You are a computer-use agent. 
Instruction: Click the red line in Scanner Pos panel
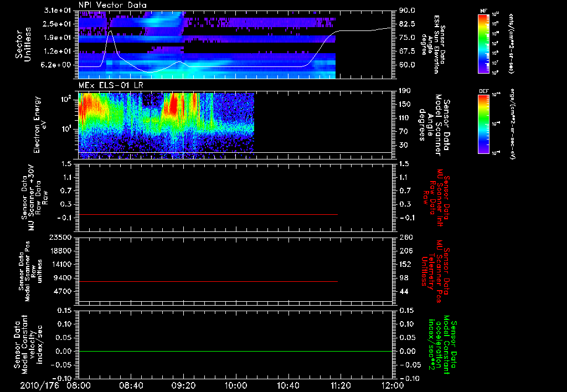[x=208, y=281]
